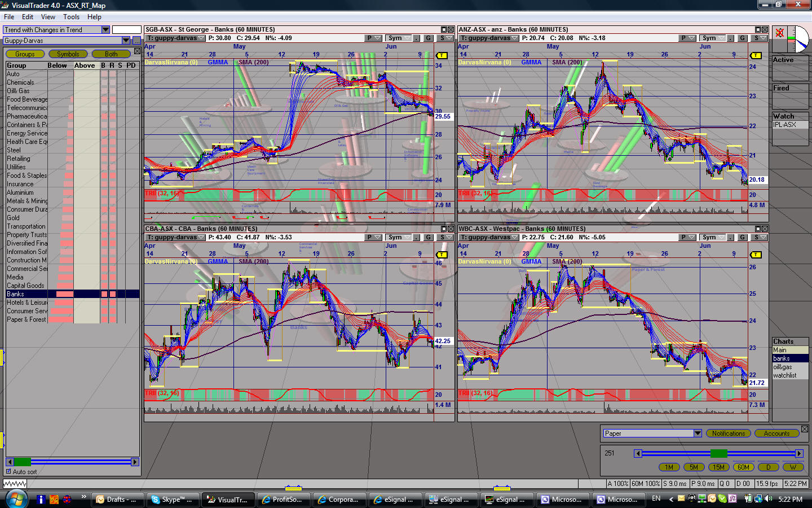Maximize the CBA-ASX chart panel
The height and width of the screenshot is (508, 812).
coord(444,229)
